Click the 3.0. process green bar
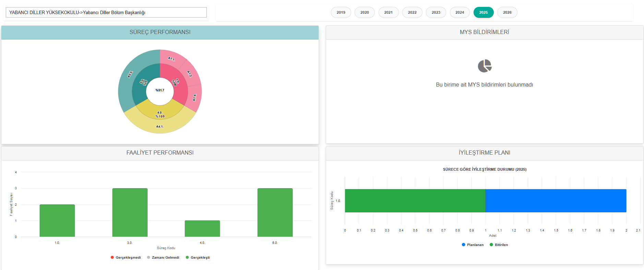This screenshot has height=270, width=644. click(x=130, y=212)
